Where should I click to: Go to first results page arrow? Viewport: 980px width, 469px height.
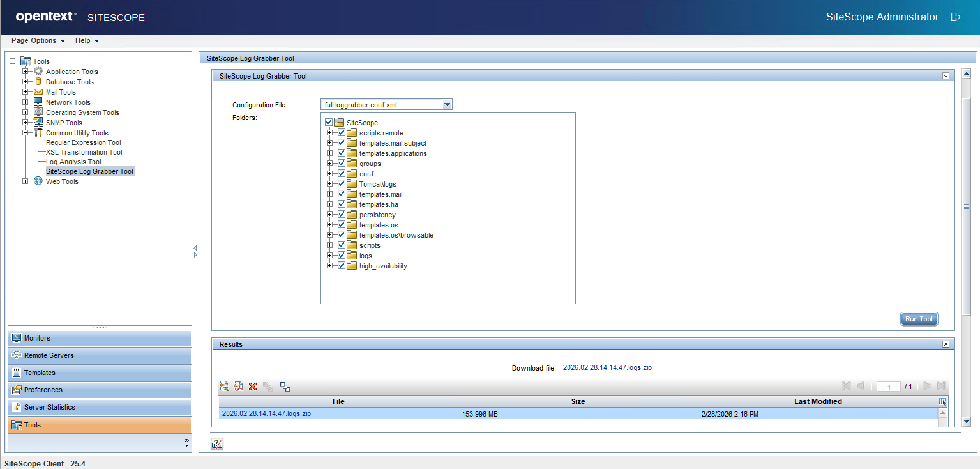tap(847, 386)
